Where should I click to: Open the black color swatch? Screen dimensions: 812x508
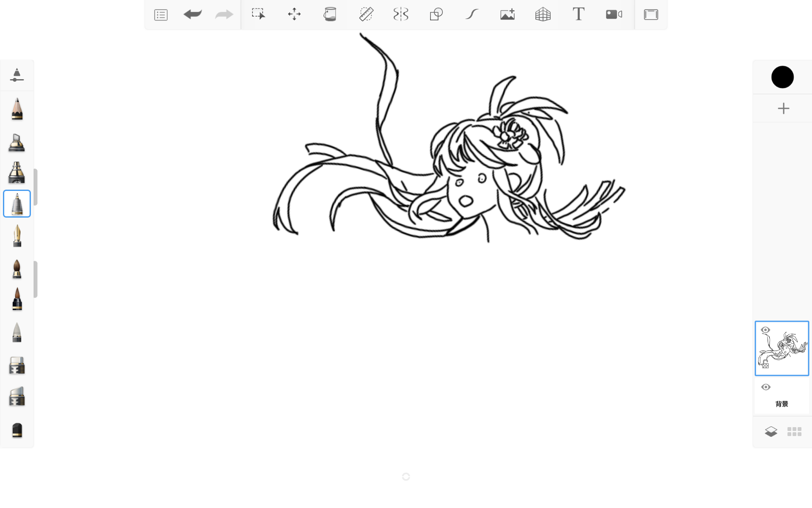(782, 77)
